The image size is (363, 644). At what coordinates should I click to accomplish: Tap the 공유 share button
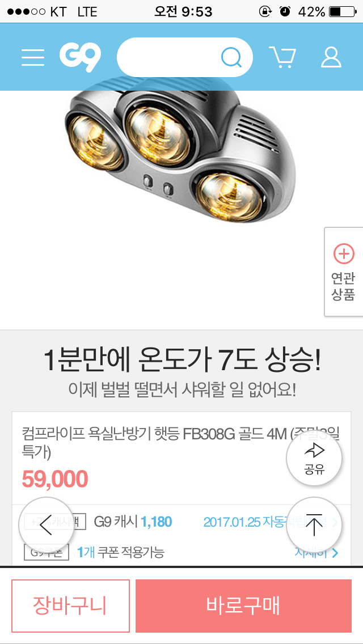click(x=314, y=459)
